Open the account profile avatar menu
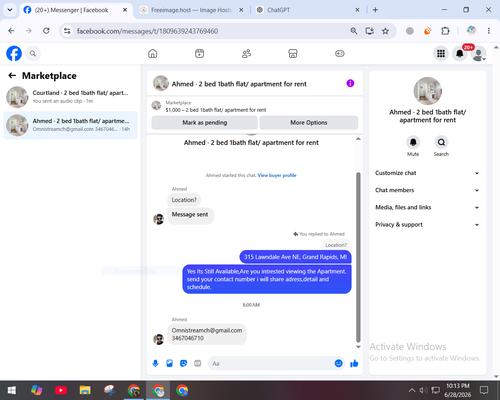500x400 pixels. click(x=478, y=54)
